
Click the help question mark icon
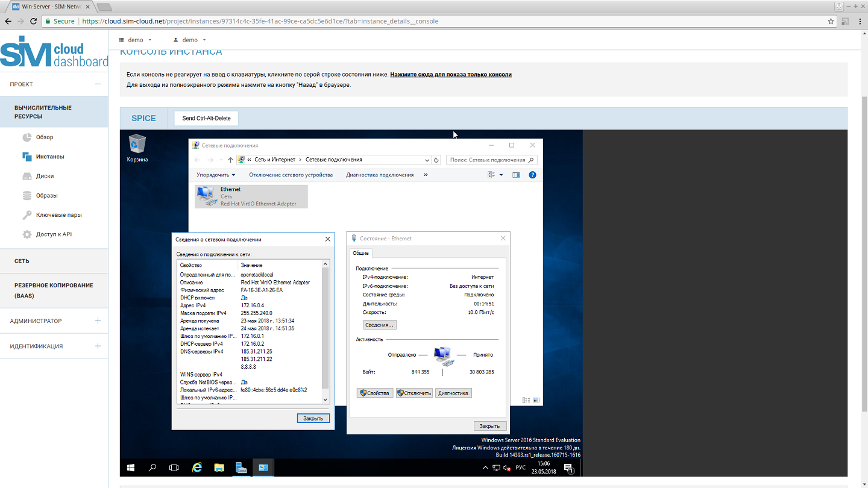(x=532, y=175)
